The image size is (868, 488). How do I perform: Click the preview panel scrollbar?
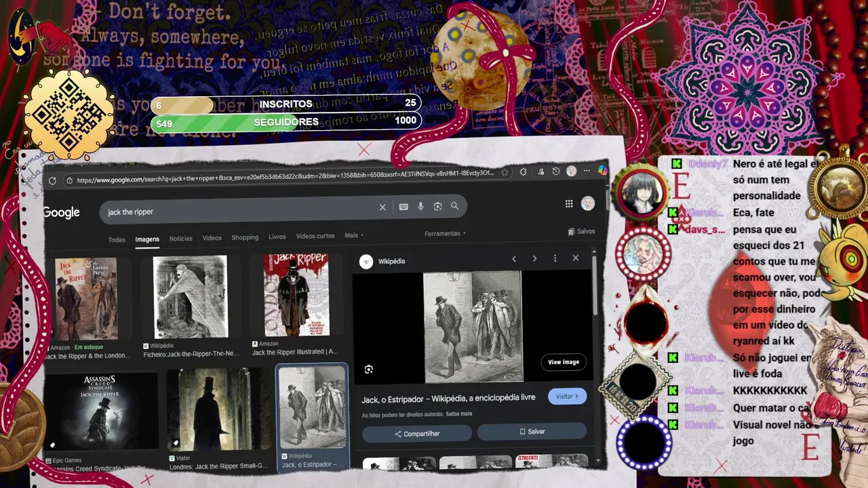coord(595,285)
